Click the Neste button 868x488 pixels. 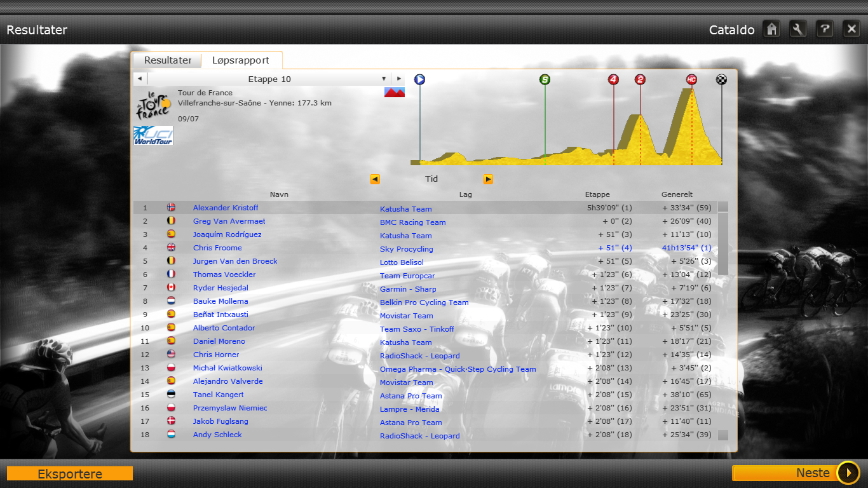click(x=796, y=473)
